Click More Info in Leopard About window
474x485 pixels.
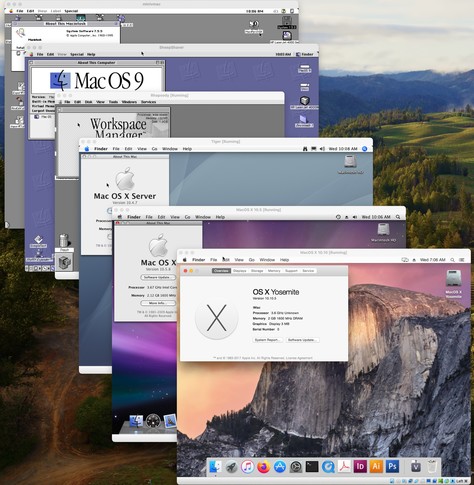point(158,303)
